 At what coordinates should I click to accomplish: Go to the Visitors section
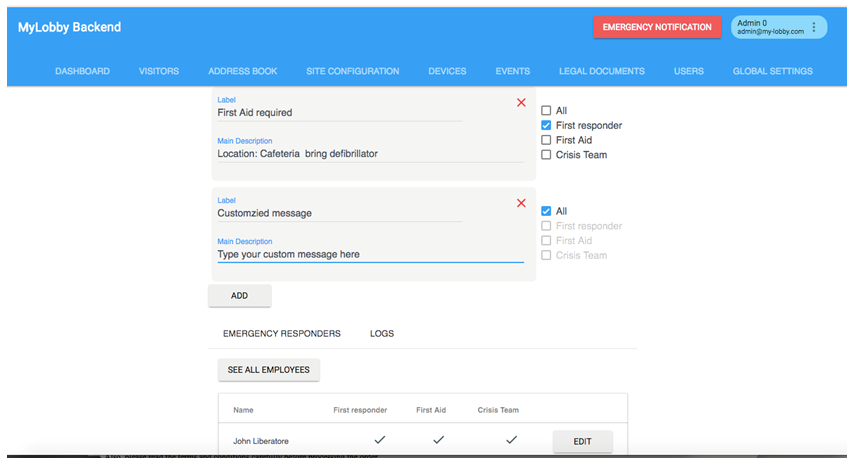pos(159,71)
